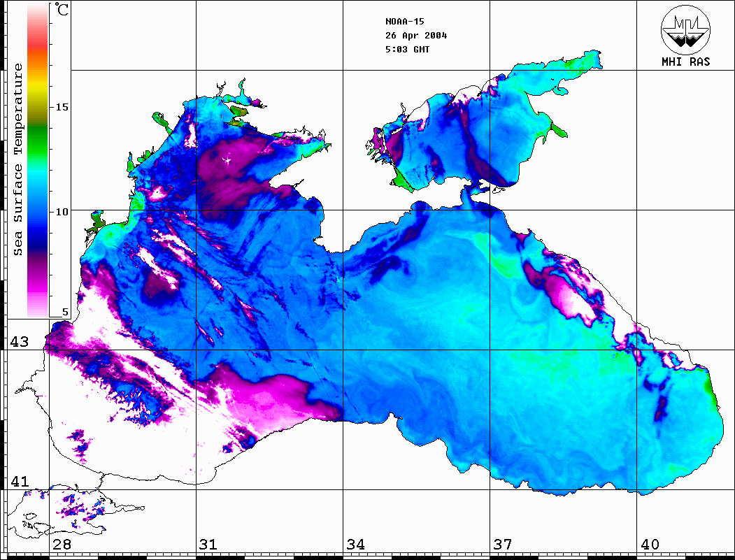The width and height of the screenshot is (735, 560).
Task: Click longitude label '40'
Action: pos(650,544)
